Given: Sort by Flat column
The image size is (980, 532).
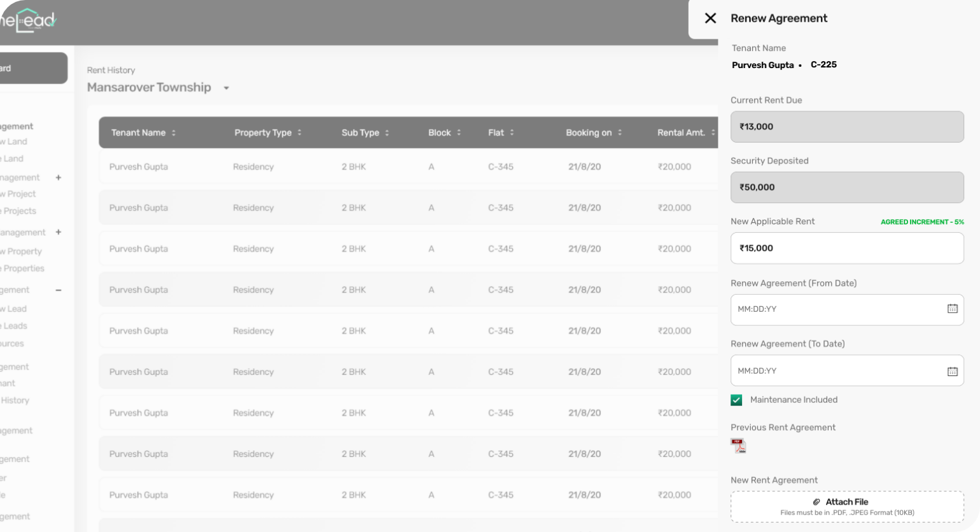Looking at the screenshot, I should click(512, 132).
